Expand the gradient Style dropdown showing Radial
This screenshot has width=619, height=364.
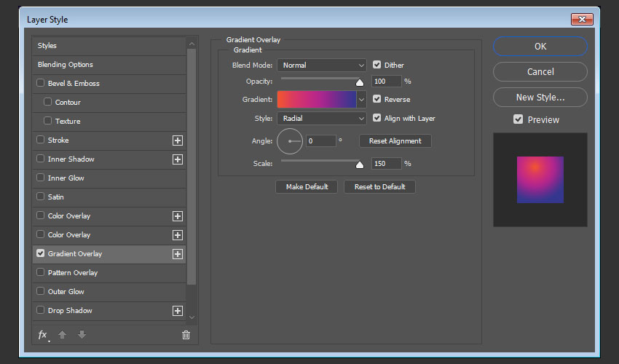(321, 119)
